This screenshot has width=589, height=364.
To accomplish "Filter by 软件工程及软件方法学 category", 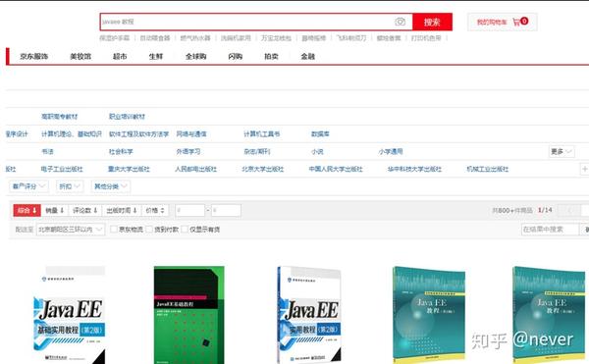I will click(x=139, y=134).
